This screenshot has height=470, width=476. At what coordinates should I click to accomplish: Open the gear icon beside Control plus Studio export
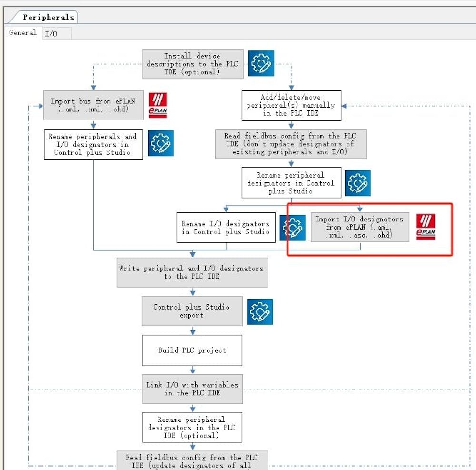point(259,311)
